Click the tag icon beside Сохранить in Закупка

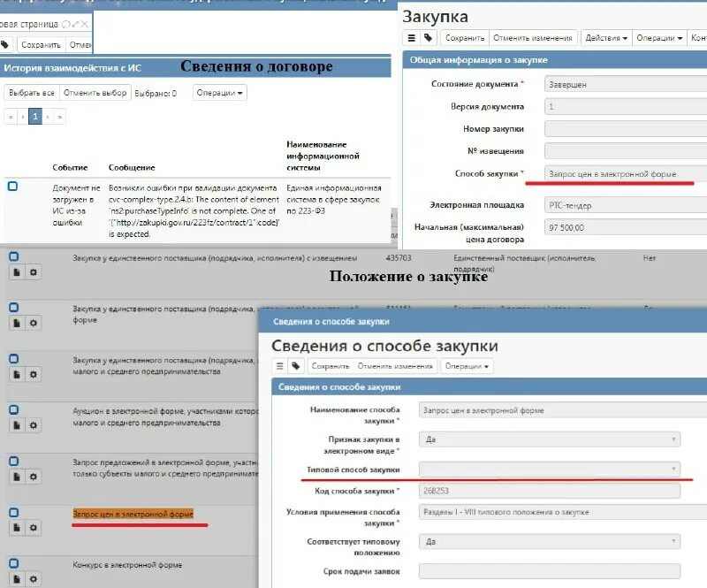[x=426, y=36]
